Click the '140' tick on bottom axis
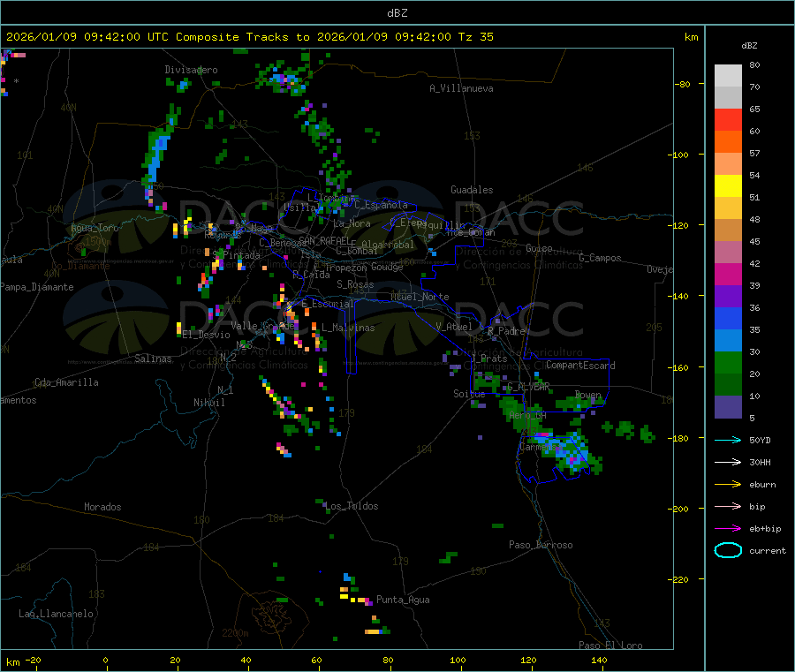This screenshot has height=672, width=795. coord(599,660)
